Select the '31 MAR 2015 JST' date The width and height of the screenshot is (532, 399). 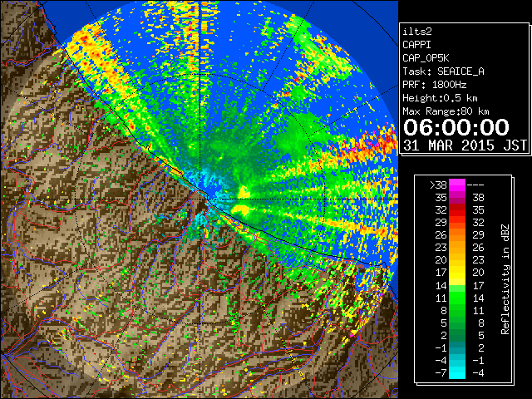pos(465,145)
